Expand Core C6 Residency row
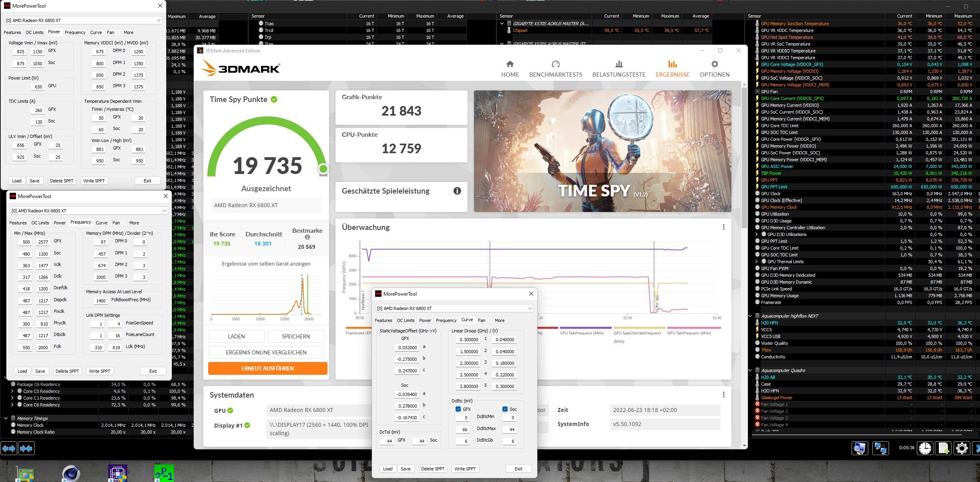 tap(12, 405)
